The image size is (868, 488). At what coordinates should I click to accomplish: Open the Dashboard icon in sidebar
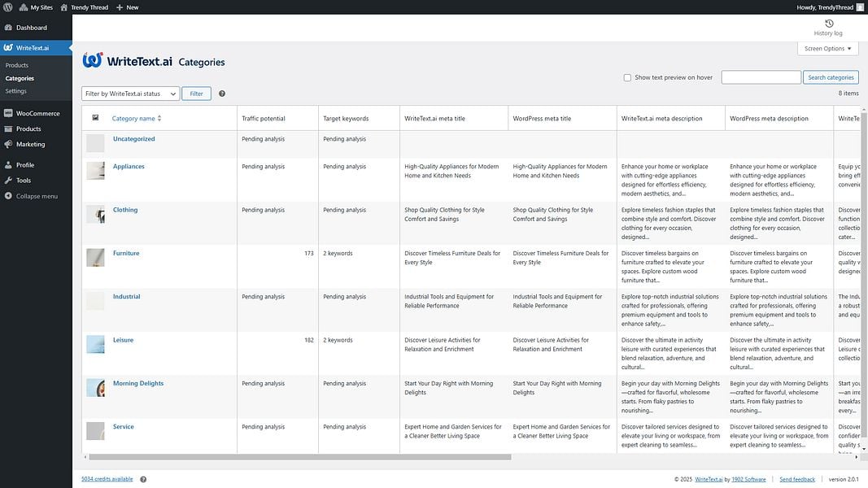8,28
